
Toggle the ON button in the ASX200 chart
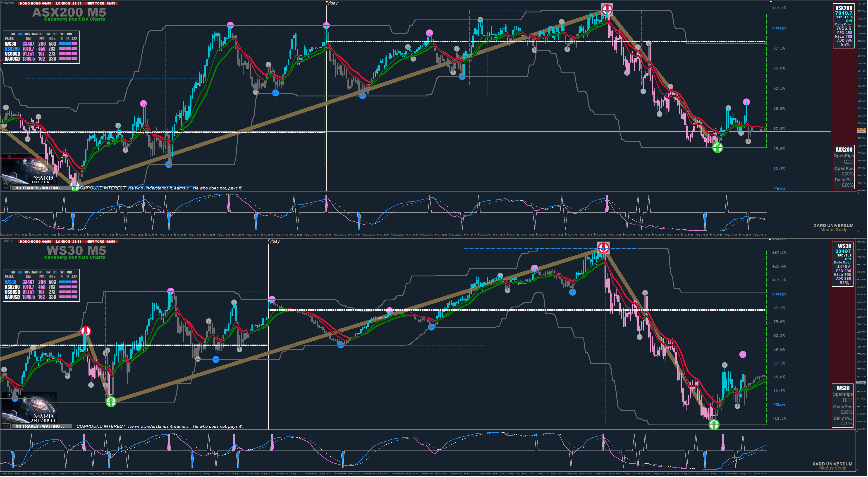click(6, 188)
